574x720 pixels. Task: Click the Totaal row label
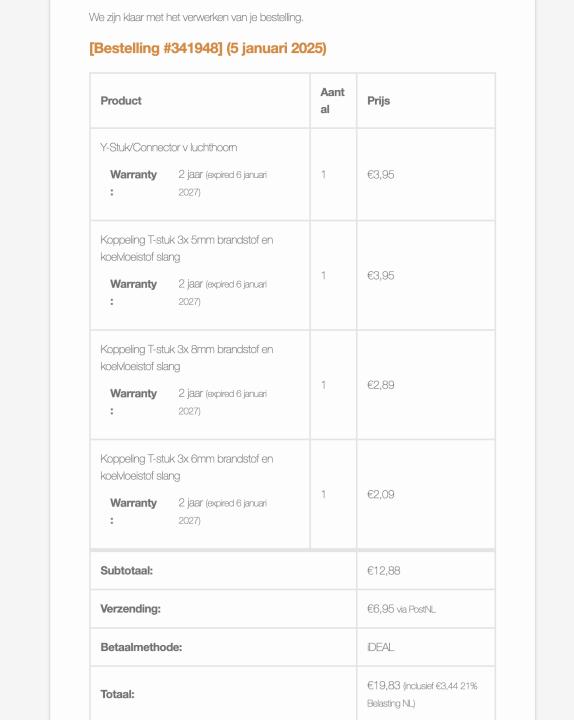[117, 694]
